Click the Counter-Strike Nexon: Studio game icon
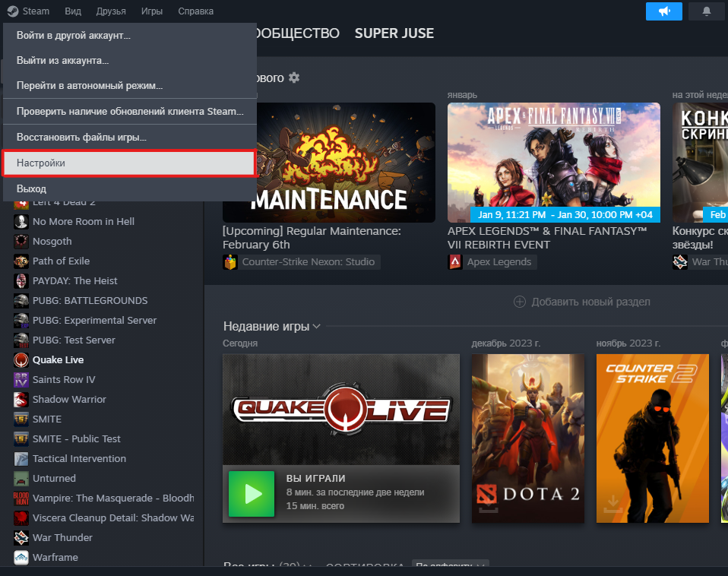 point(230,262)
